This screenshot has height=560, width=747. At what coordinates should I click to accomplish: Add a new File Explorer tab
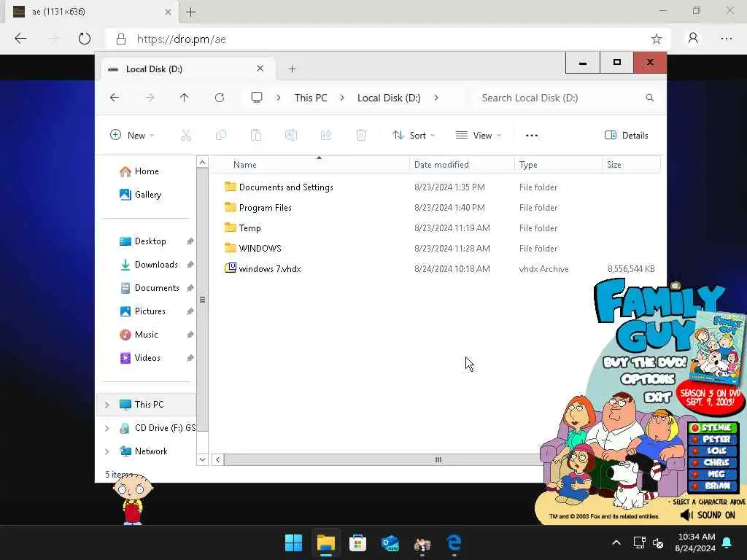[x=292, y=69]
